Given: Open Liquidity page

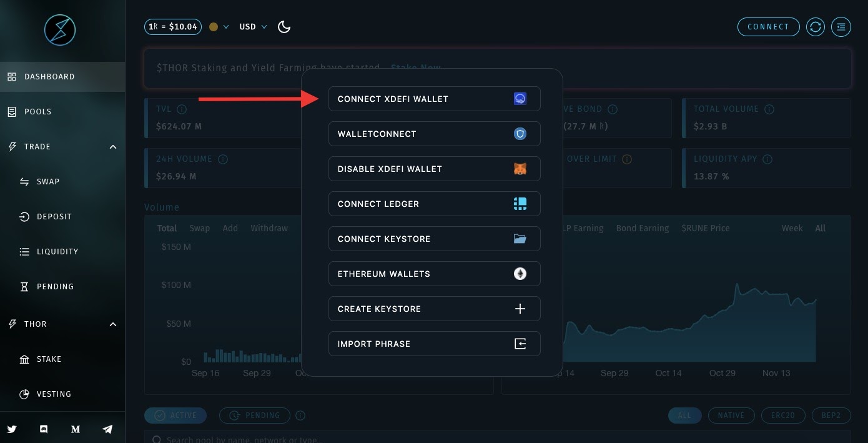Looking at the screenshot, I should 62,252.
